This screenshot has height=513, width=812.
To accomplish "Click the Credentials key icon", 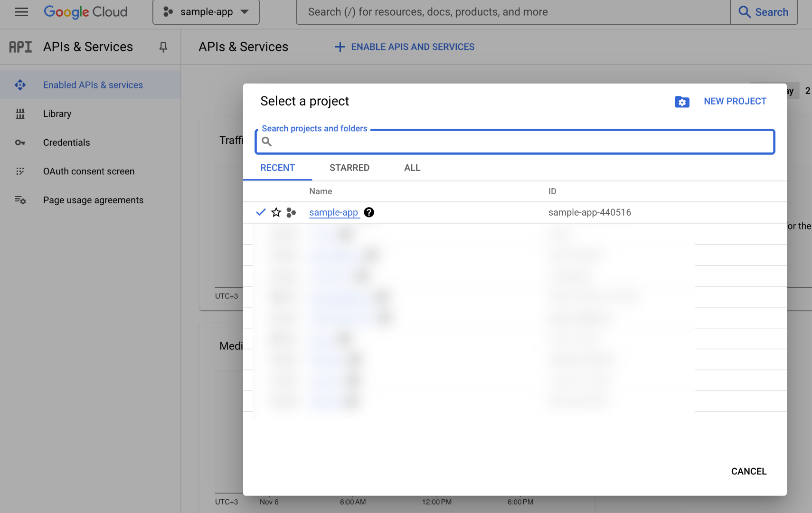I will click(20, 142).
